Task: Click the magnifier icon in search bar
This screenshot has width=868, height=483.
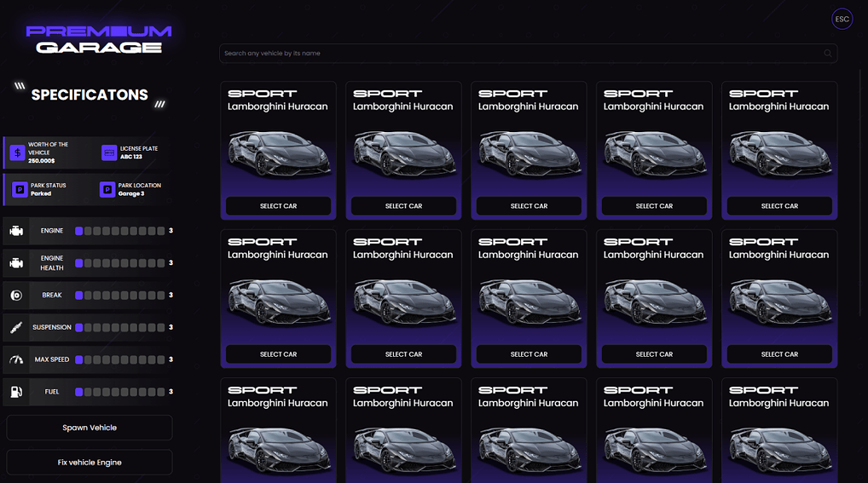Action: coord(827,54)
